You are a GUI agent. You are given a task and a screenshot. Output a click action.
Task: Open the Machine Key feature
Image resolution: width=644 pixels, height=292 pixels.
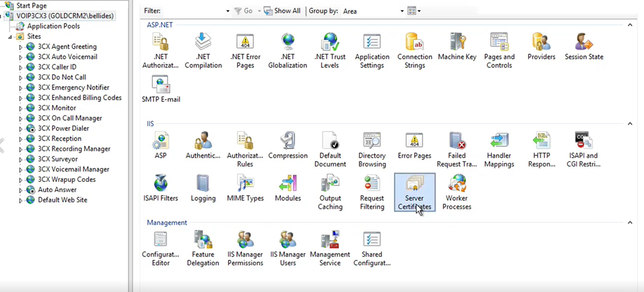(x=457, y=46)
